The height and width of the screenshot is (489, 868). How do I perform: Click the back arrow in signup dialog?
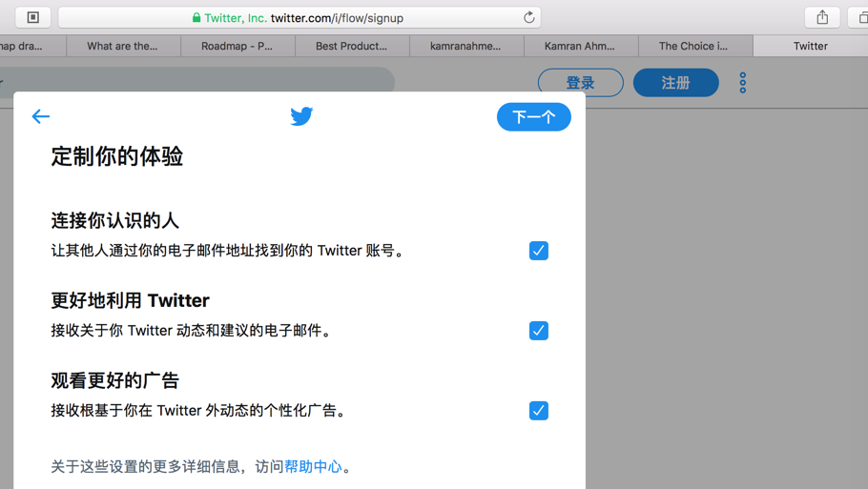pos(41,116)
